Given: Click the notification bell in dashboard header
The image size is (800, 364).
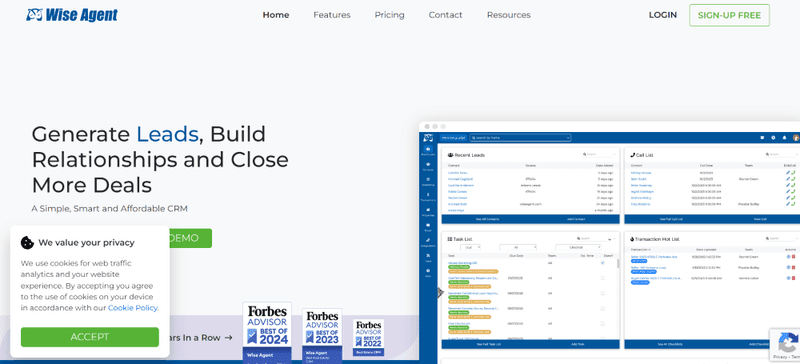Looking at the screenshot, I should coord(784,138).
